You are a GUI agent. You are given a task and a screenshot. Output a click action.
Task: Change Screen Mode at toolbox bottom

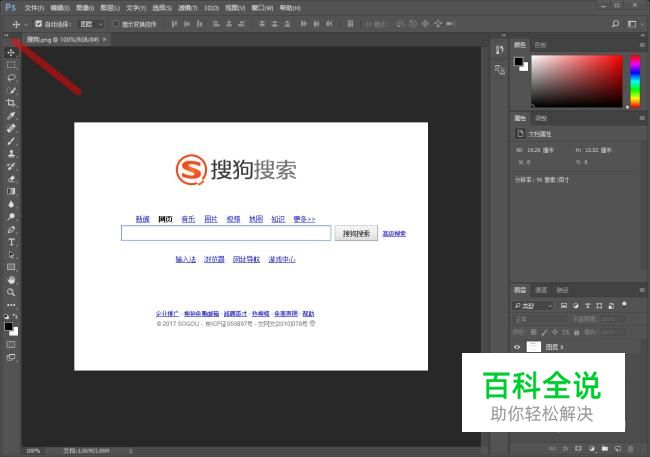11,357
